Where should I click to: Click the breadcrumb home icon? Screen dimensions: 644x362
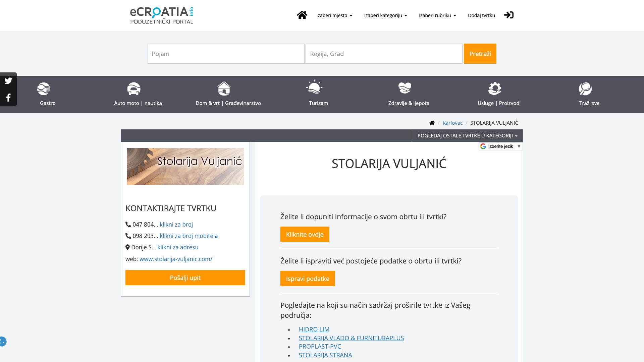pos(432,123)
